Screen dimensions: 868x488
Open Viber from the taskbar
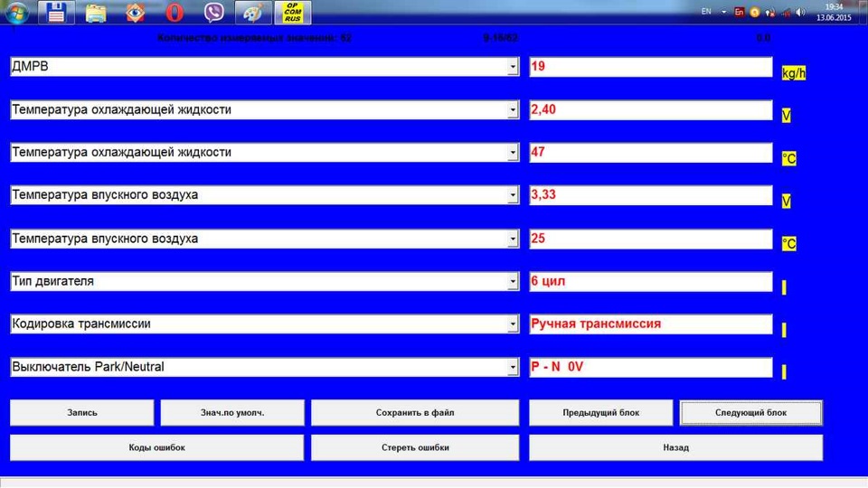tap(213, 12)
